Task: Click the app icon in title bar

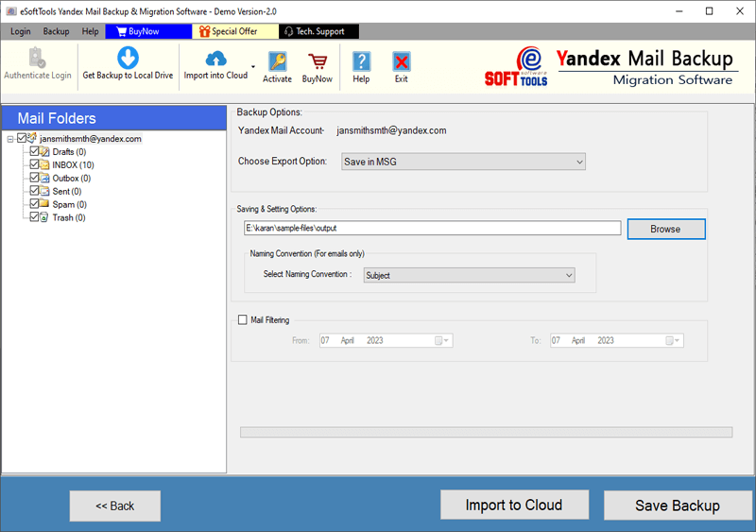Action: coord(11,11)
